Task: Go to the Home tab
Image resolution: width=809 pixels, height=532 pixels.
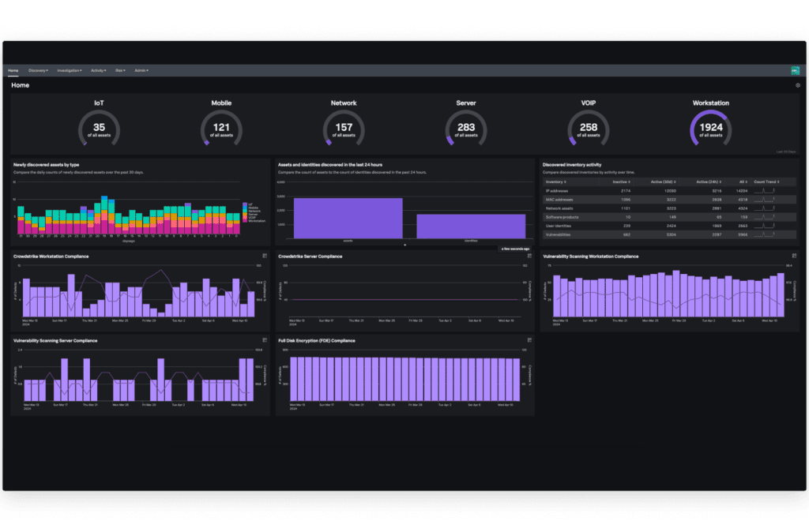Action: [x=13, y=70]
